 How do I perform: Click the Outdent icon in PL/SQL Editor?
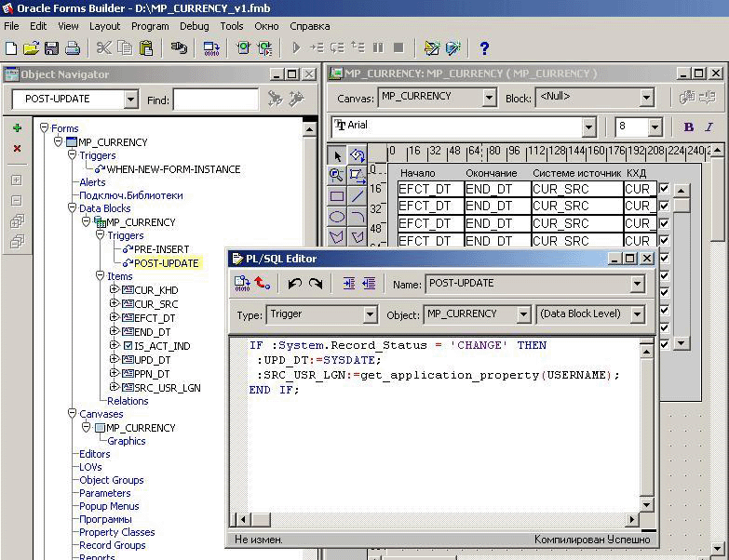369,283
